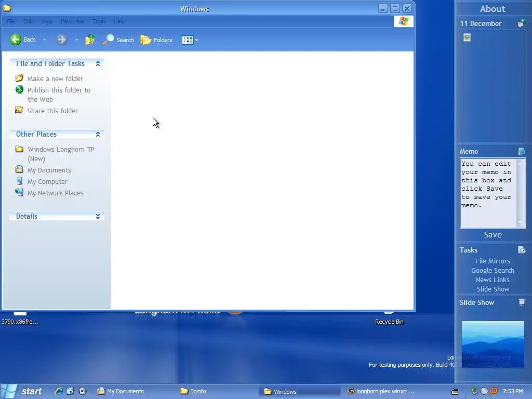532x399 pixels.
Task: Click the Memo panel icon
Action: 522,151
